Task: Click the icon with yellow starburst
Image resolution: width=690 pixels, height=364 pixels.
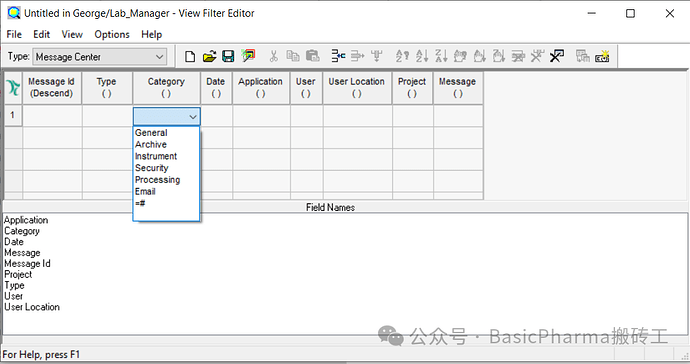Action: tap(602, 56)
